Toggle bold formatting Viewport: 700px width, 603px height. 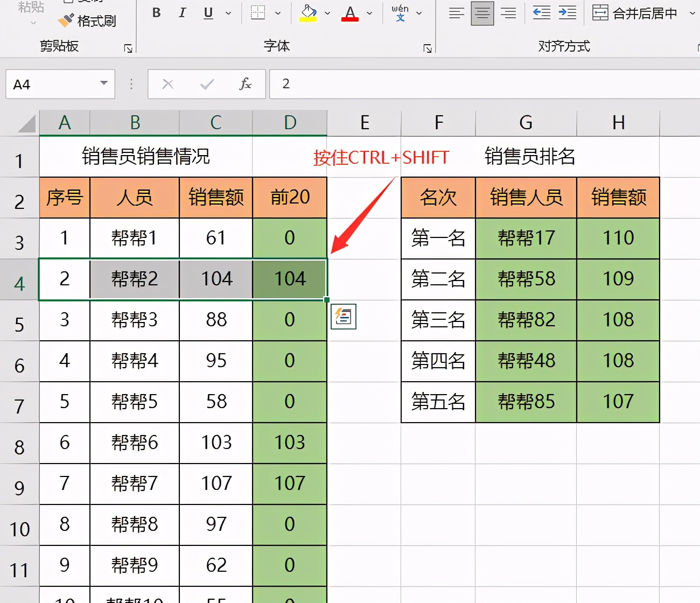[156, 13]
